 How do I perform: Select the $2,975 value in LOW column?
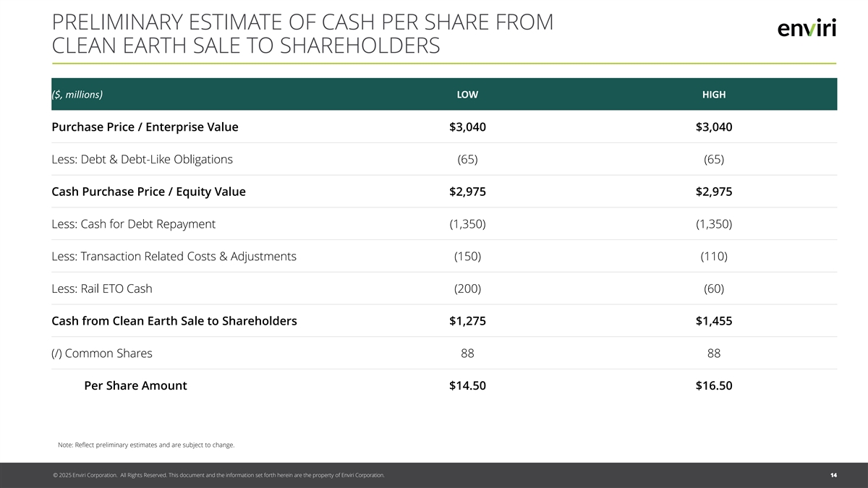pos(467,192)
